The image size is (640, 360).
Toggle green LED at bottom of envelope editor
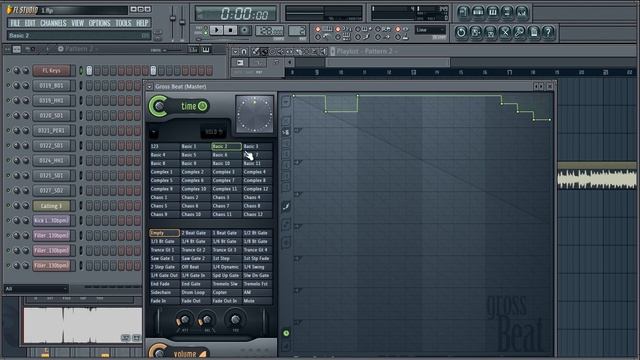pyautogui.click(x=286, y=333)
